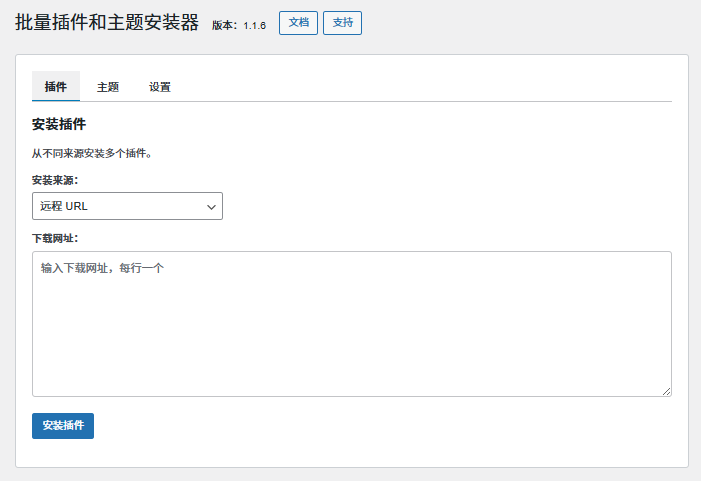Click the 支持 support button
Viewport: 701px width, 481px height.
click(342, 22)
